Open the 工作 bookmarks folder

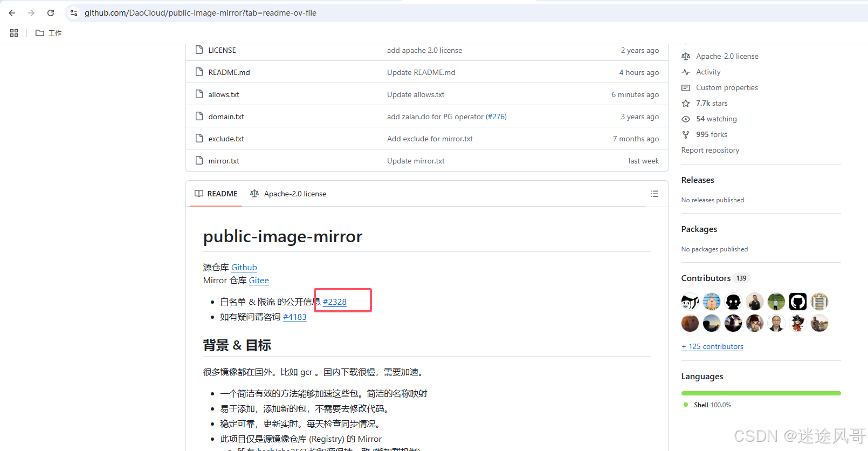[x=49, y=33]
